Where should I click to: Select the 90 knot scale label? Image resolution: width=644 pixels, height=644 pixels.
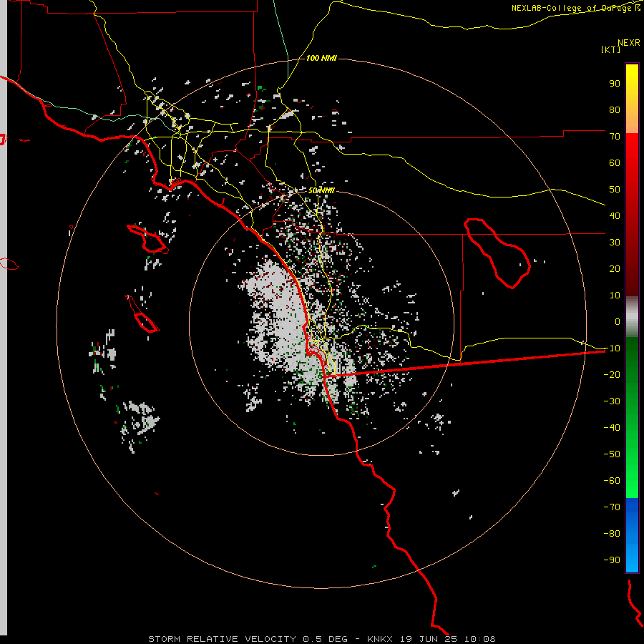click(x=615, y=84)
